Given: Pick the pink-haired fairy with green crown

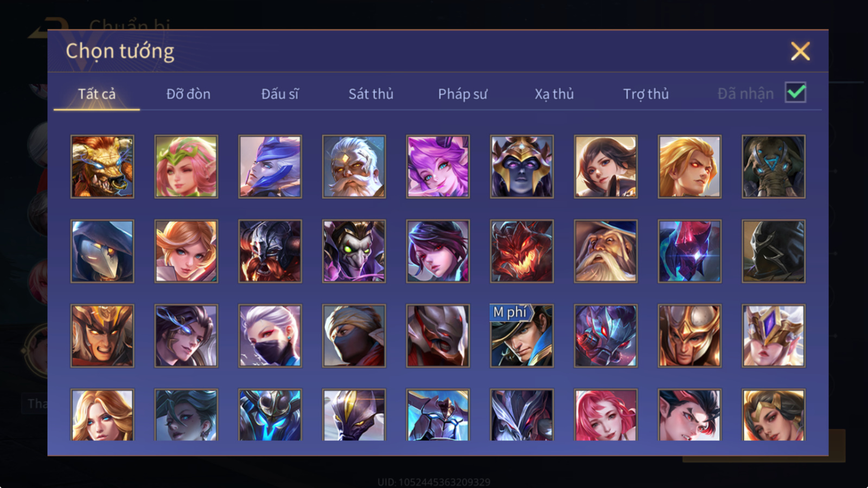Looking at the screenshot, I should click(x=186, y=166).
